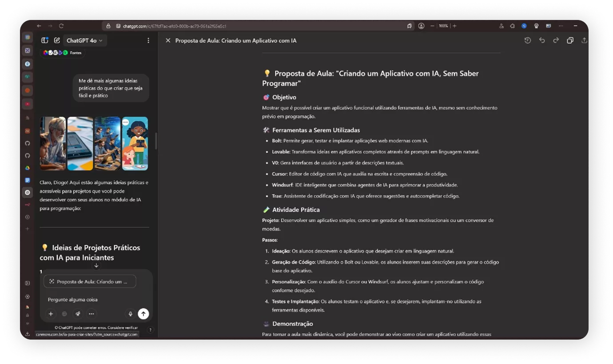This screenshot has height=364, width=613.
Task: Start a new chat with pencil icon
Action: point(57,40)
